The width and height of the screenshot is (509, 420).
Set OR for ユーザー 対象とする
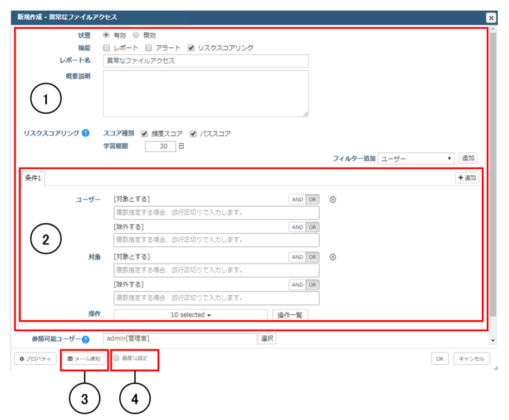(x=312, y=199)
